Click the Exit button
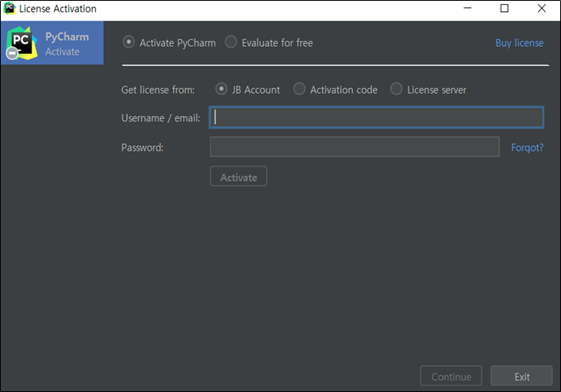This screenshot has height=392, width=561. pyautogui.click(x=521, y=376)
